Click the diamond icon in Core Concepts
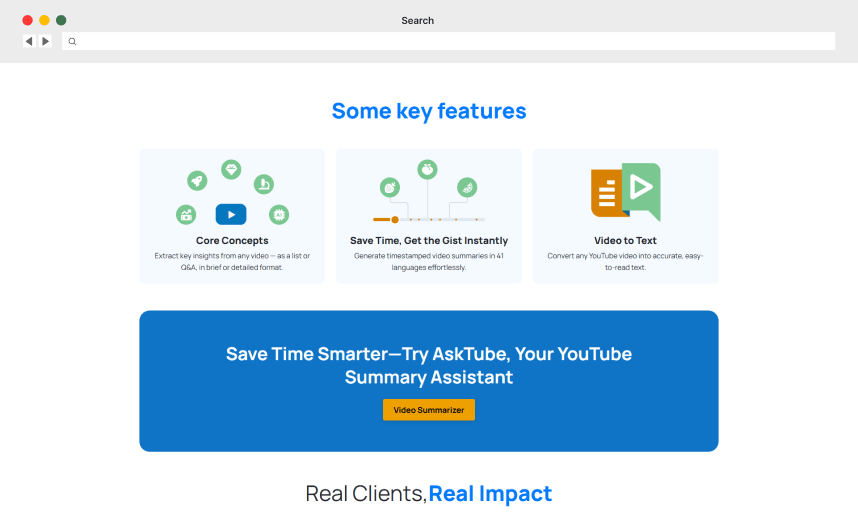The width and height of the screenshot is (858, 516). [x=231, y=168]
